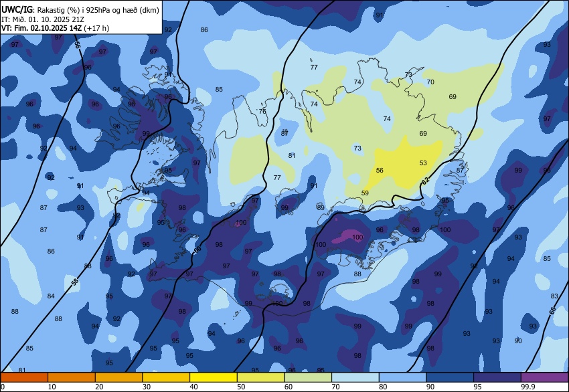Click the title text 'Rakastig (%) i 925hPa og hæð (dkm)'
The width and height of the screenshot is (569, 392).
(98, 10)
